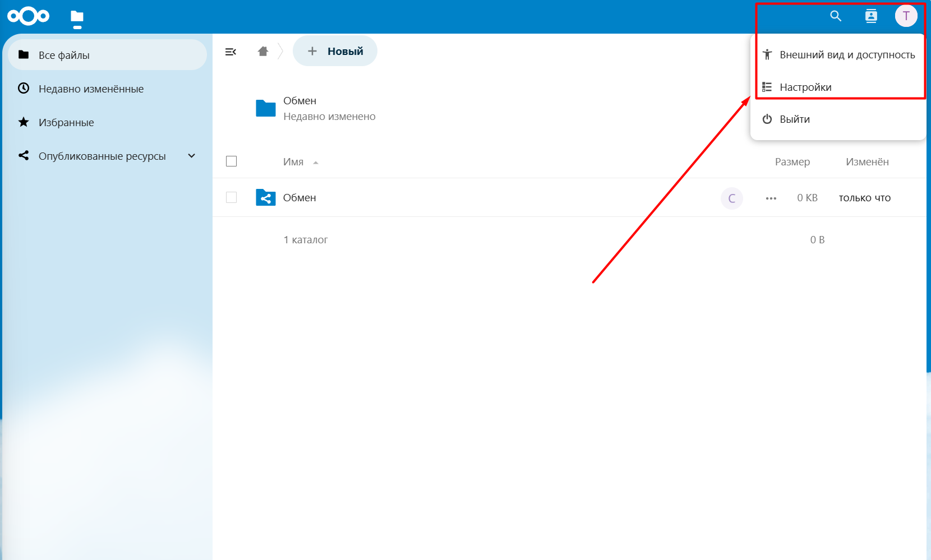Click the power icon beside Выйти

point(767,119)
